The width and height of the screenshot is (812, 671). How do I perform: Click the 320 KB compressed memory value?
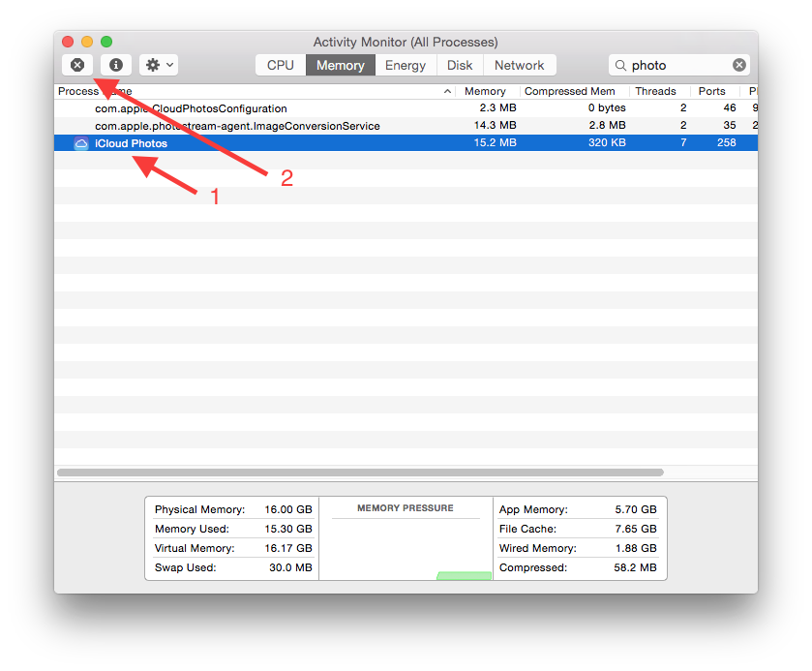click(607, 142)
